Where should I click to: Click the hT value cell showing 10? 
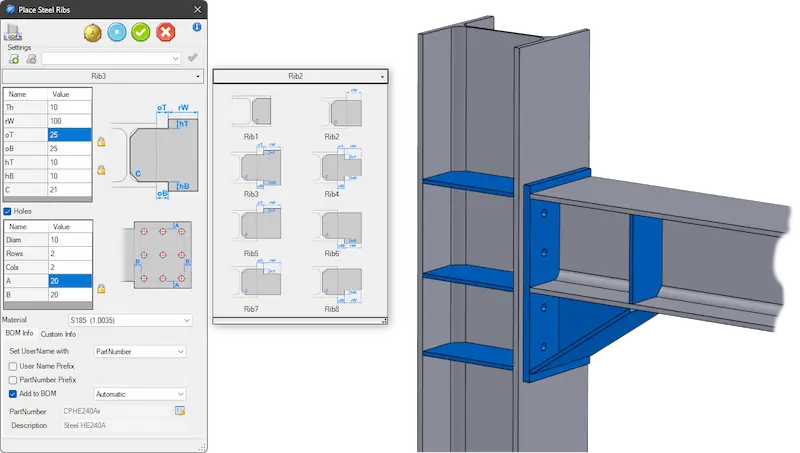(69, 162)
